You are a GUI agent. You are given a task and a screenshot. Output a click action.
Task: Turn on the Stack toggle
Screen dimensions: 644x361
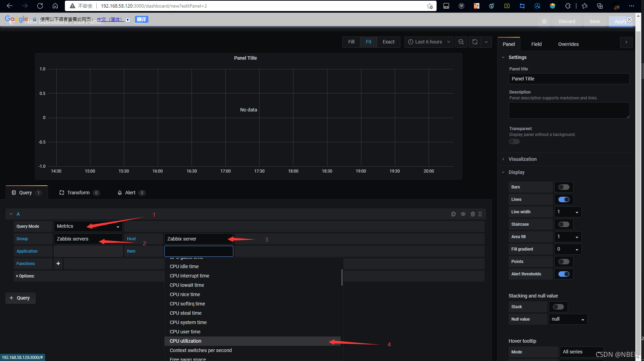click(558, 307)
